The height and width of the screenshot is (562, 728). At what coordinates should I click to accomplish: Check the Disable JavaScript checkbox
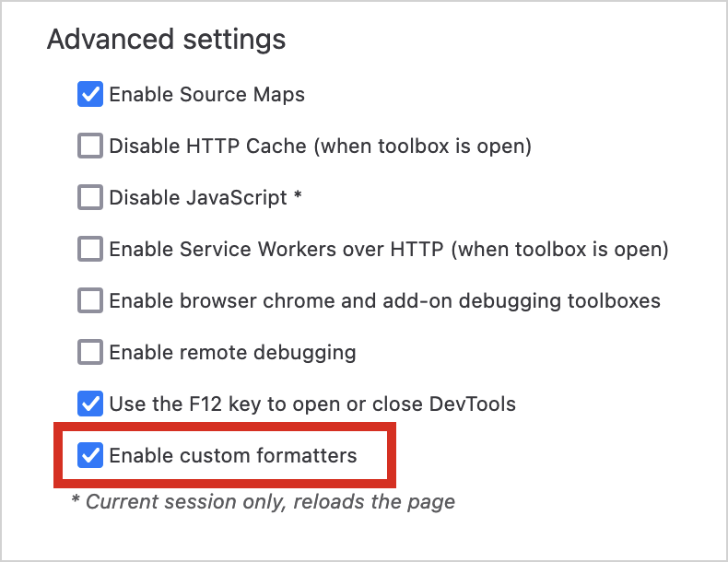click(x=90, y=197)
